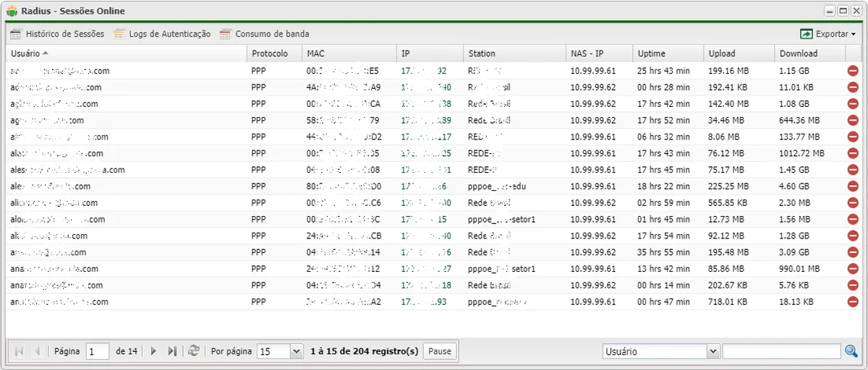
Task: Select the 1012.72 MB download cell
Action: (x=810, y=154)
